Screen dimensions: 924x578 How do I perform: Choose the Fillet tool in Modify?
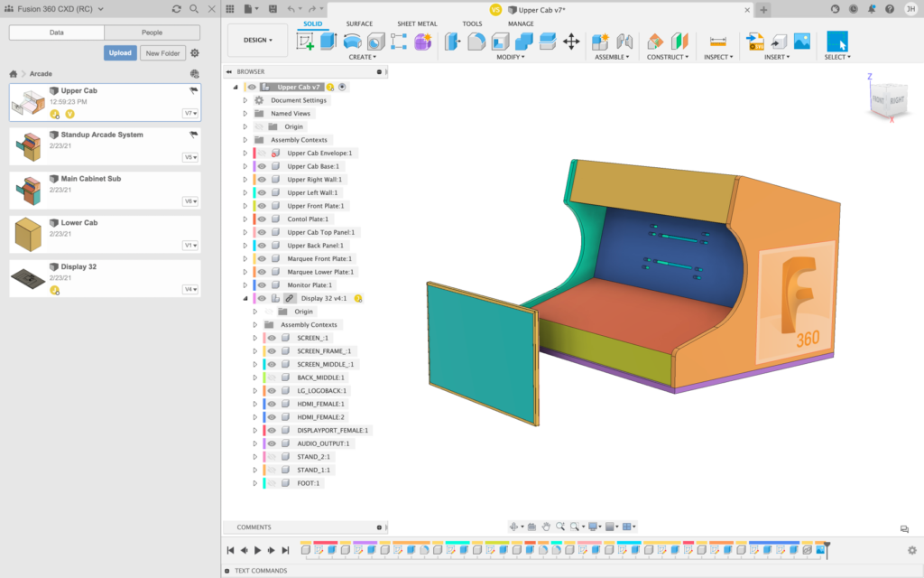click(476, 42)
